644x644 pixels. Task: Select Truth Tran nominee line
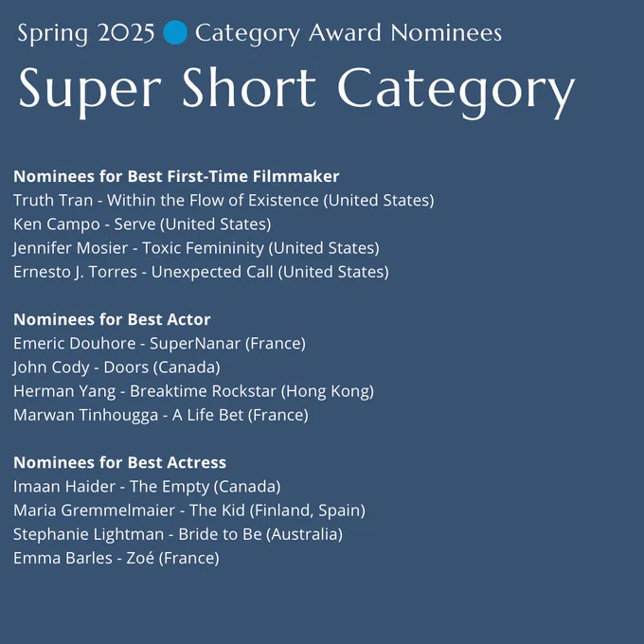coord(224,201)
